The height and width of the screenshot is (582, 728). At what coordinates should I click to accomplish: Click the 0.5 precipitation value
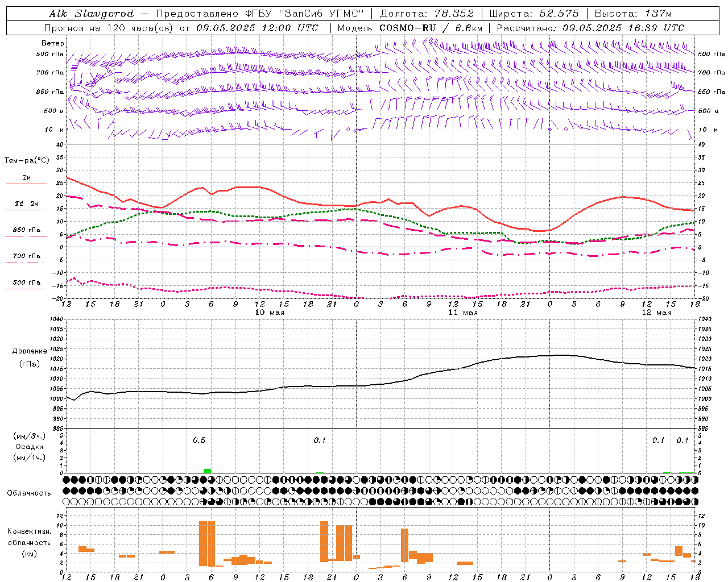[199, 440]
